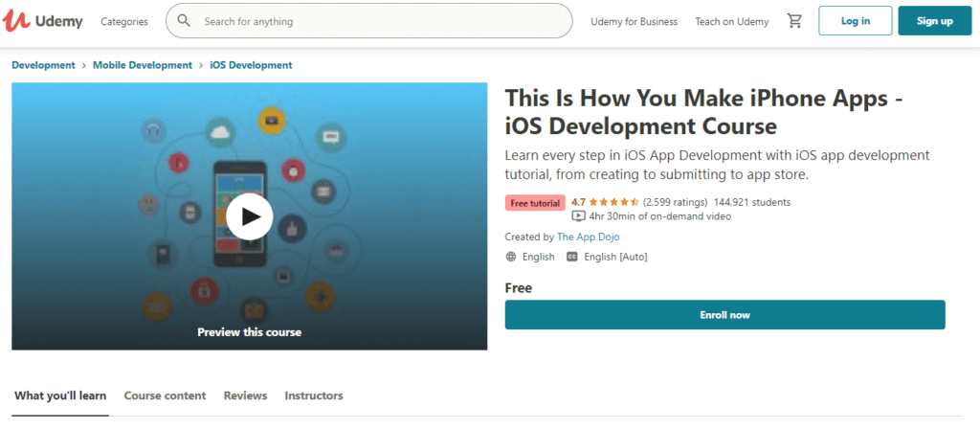Click the 4.7 rating number
The height and width of the screenshot is (429, 980).
click(x=578, y=202)
